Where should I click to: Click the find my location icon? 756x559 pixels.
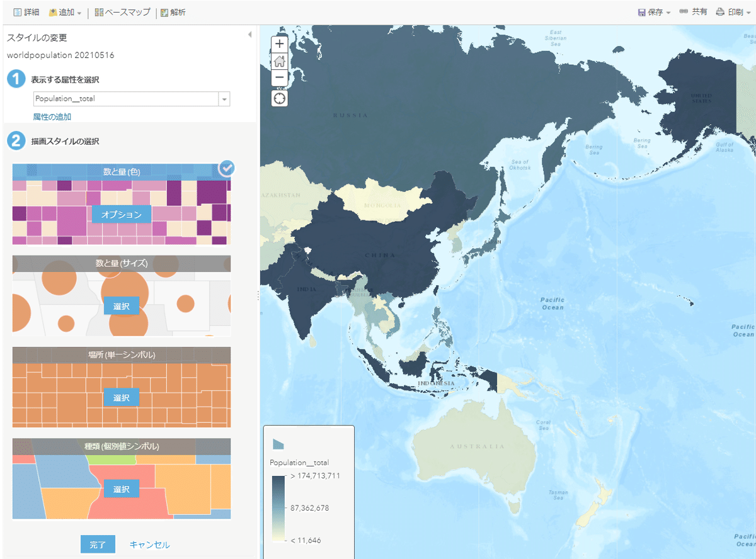(280, 98)
